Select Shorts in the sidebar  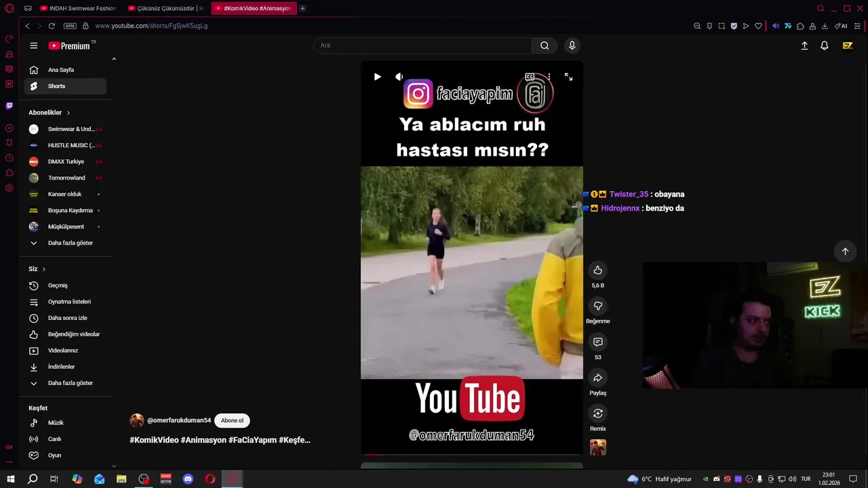click(65, 86)
